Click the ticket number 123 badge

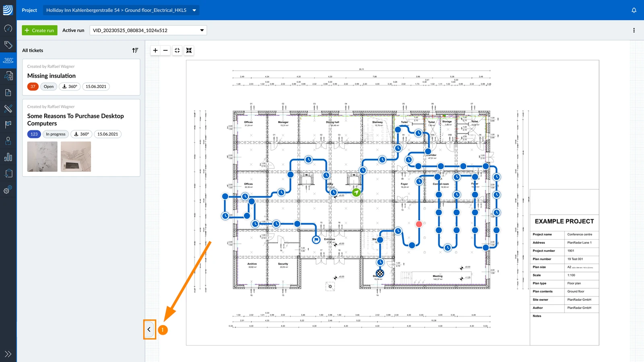(x=34, y=134)
